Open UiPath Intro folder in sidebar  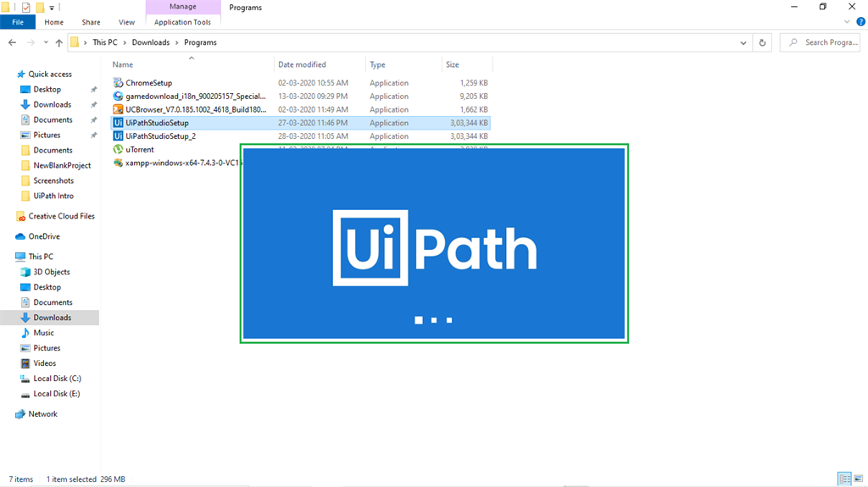53,196
